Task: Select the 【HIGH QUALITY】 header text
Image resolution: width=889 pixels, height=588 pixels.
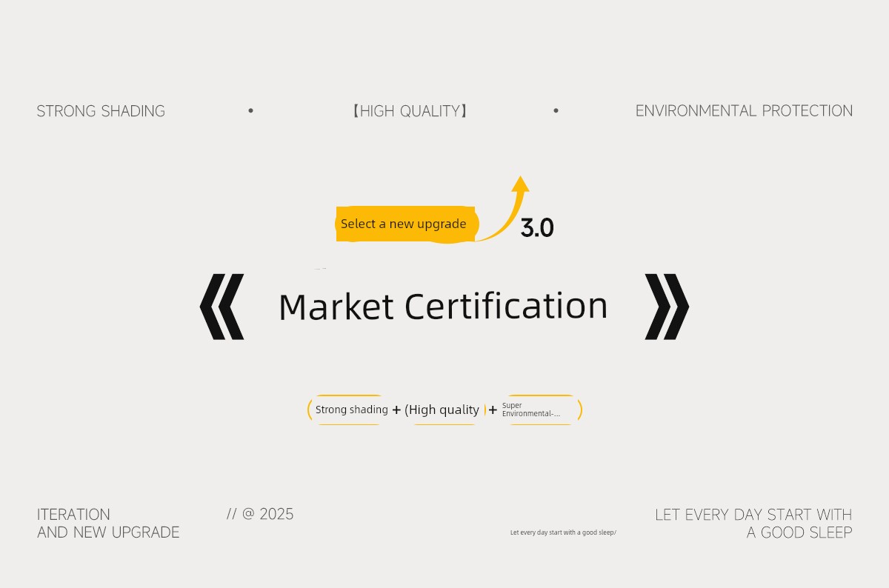Action: pos(410,111)
